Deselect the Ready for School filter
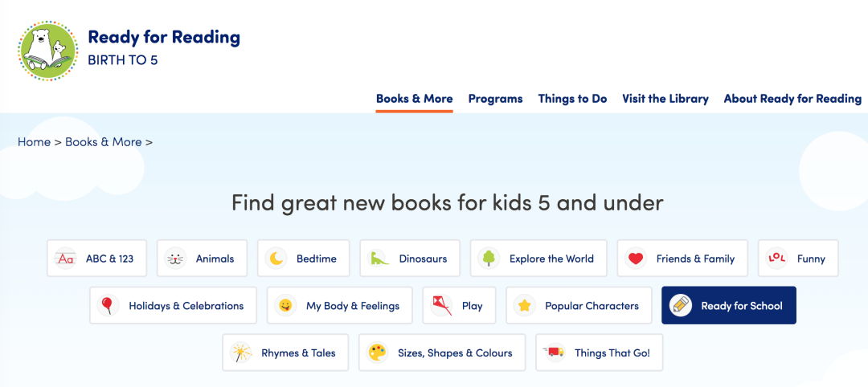This screenshot has width=868, height=387. coord(728,305)
